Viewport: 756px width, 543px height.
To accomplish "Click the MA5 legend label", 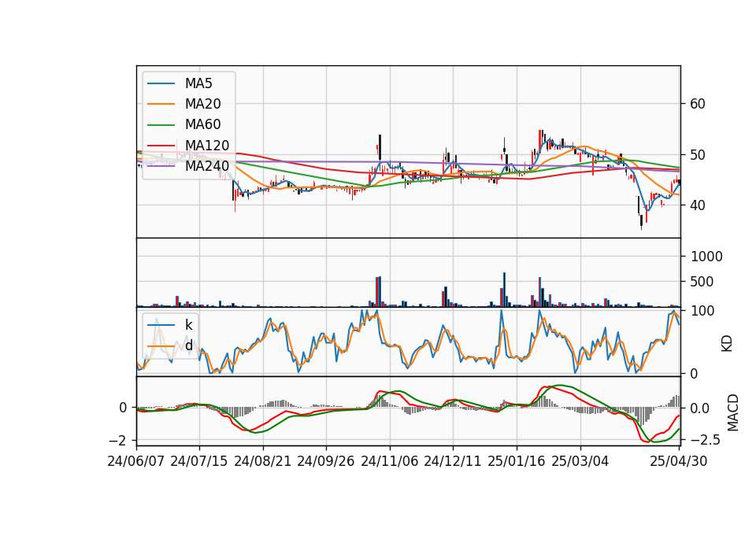I will tap(198, 83).
